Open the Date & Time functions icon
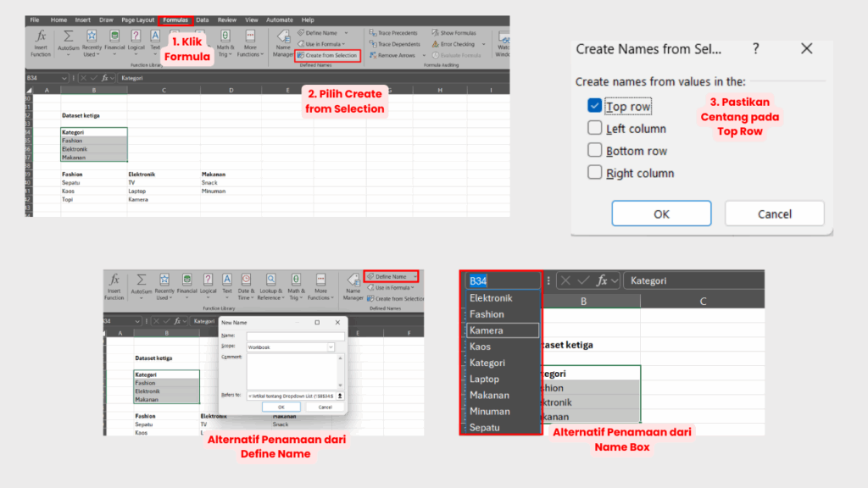Image resolution: width=868 pixels, height=488 pixels. [246, 280]
